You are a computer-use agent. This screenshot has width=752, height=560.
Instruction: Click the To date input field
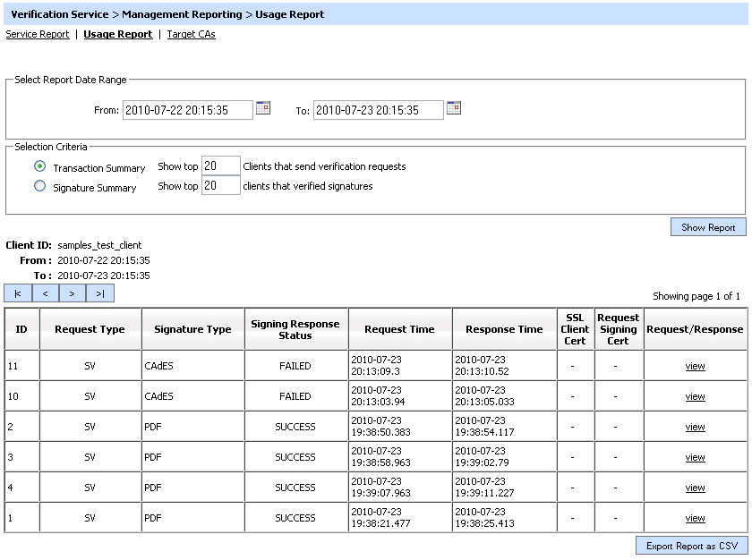[378, 110]
